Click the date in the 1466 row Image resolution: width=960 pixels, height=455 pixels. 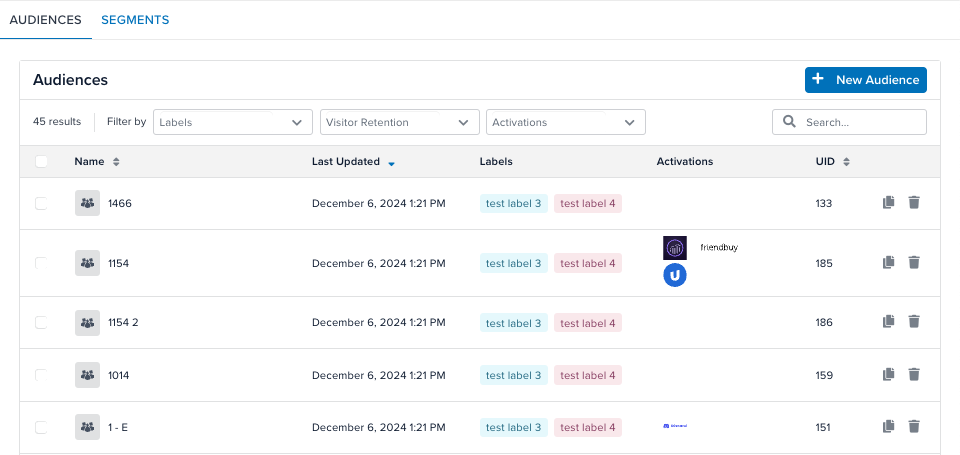click(378, 203)
